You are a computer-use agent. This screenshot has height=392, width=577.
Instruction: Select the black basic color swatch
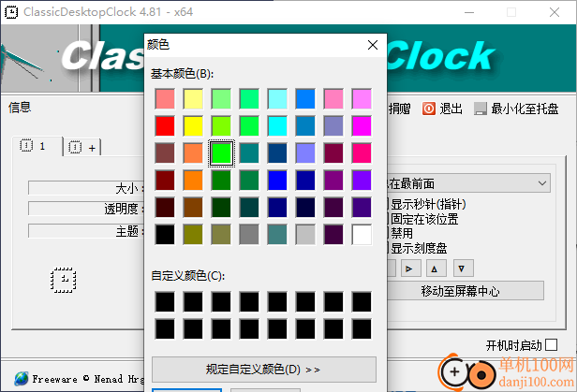165,235
